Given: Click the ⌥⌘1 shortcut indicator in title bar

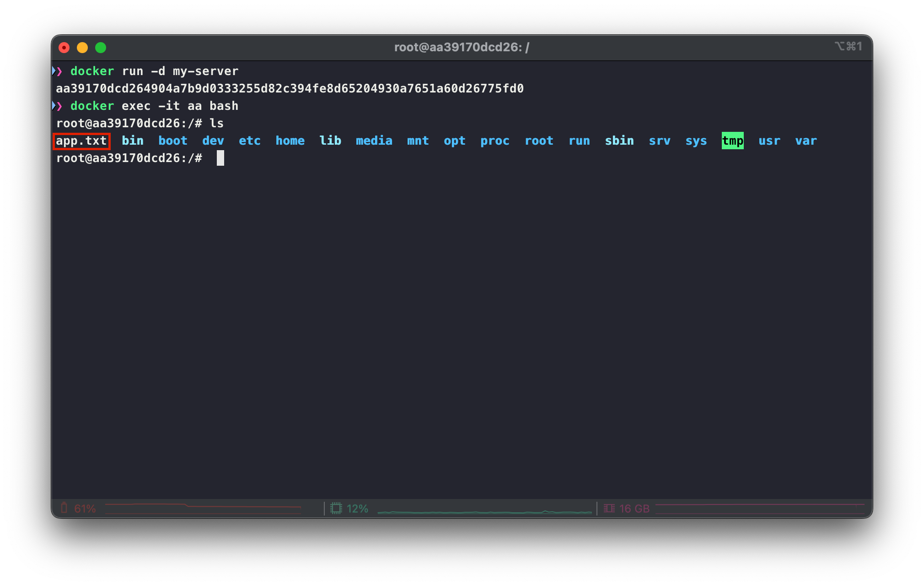Looking at the screenshot, I should click(x=848, y=46).
